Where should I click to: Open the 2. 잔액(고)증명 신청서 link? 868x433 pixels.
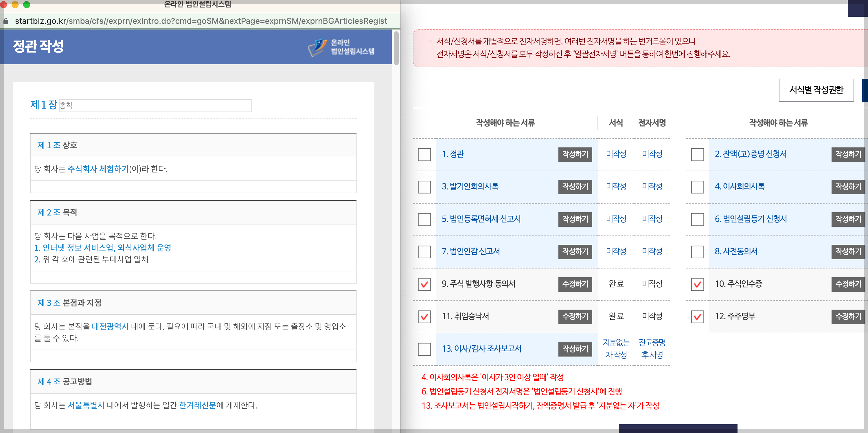[751, 154]
